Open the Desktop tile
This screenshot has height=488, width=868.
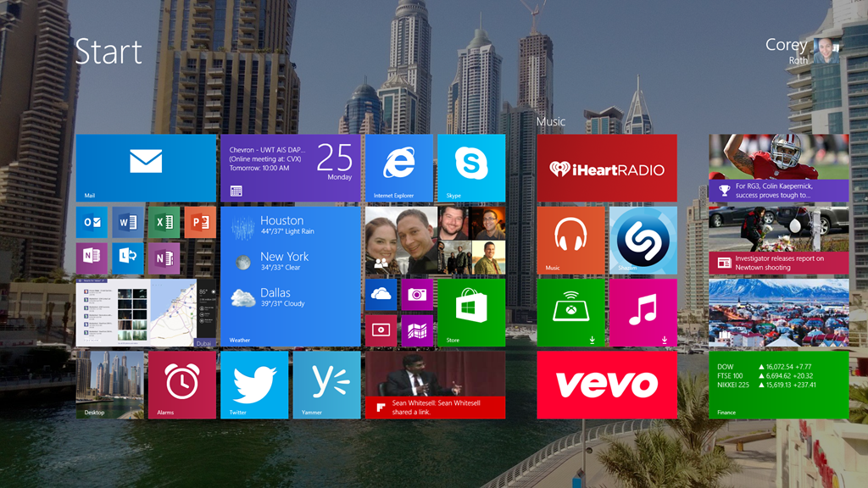click(x=109, y=385)
